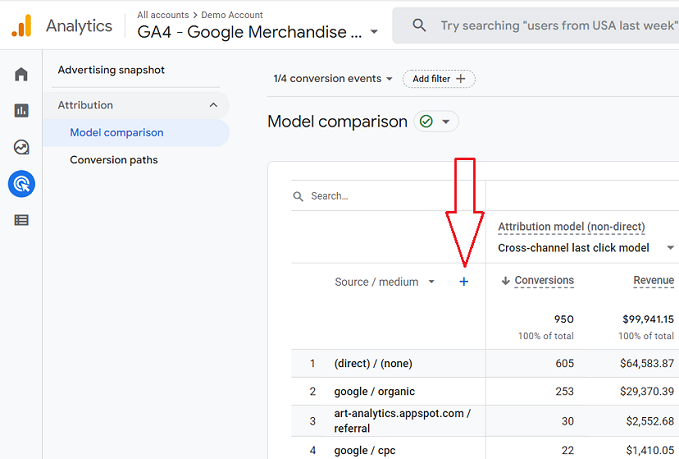This screenshot has height=459, width=679.
Task: Click the 22 conversions value
Action: click(x=568, y=450)
